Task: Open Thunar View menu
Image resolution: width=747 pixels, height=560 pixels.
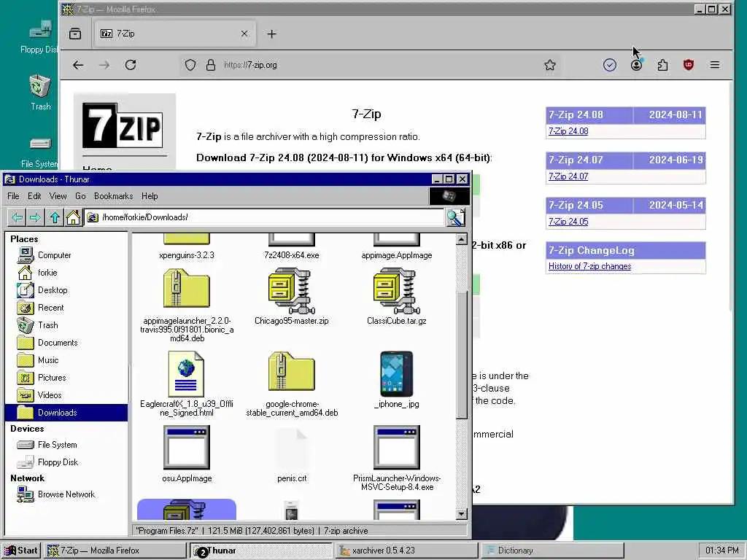Action: pos(58,196)
